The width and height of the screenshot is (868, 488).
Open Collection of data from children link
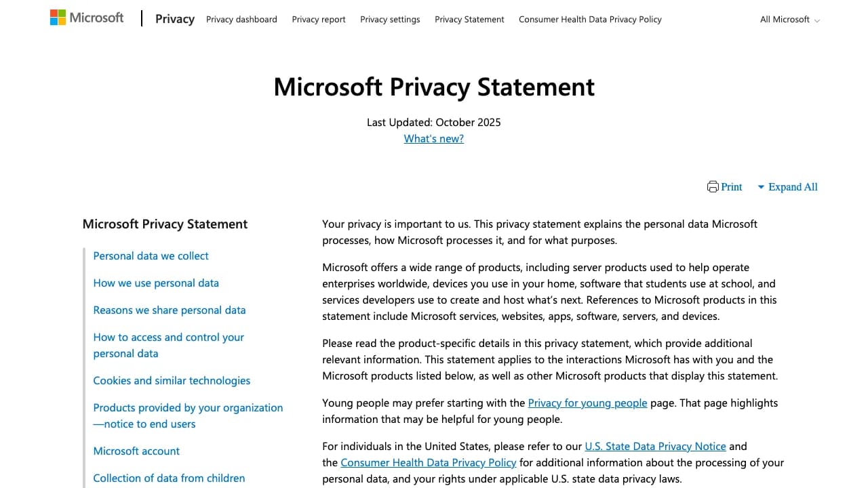[x=169, y=479]
